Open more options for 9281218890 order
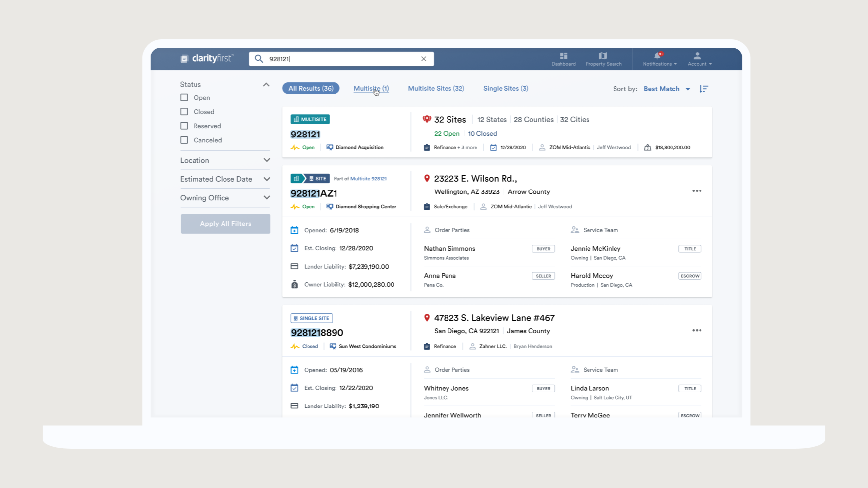The width and height of the screenshot is (868, 488). (697, 330)
